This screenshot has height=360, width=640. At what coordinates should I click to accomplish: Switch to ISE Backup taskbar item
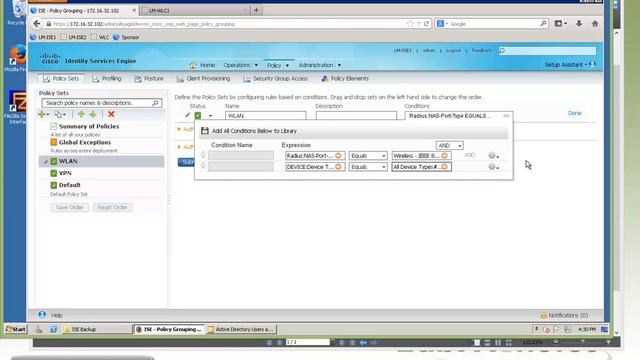[x=96, y=329]
